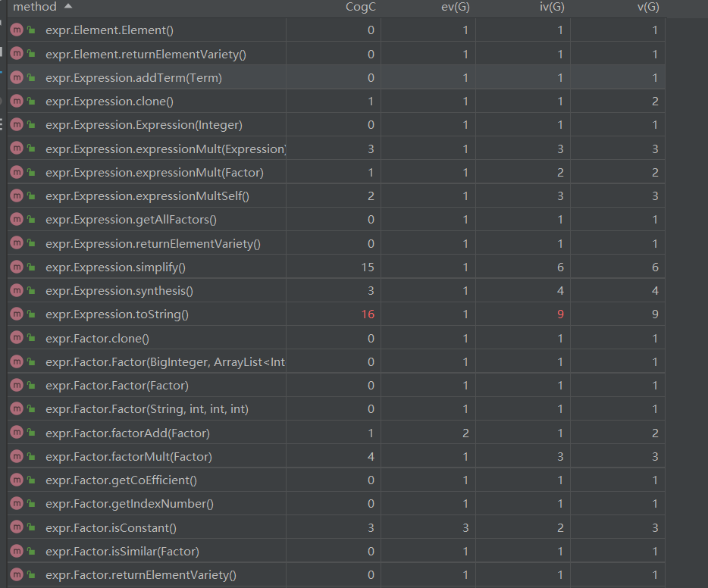Click method icon of expr.Factor.isConstant()
The width and height of the screenshot is (708, 588).
[17, 527]
